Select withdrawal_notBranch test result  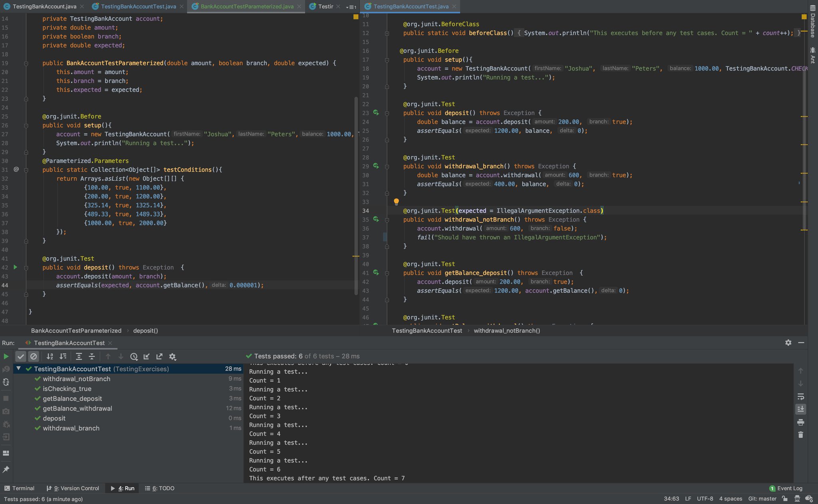coord(76,379)
